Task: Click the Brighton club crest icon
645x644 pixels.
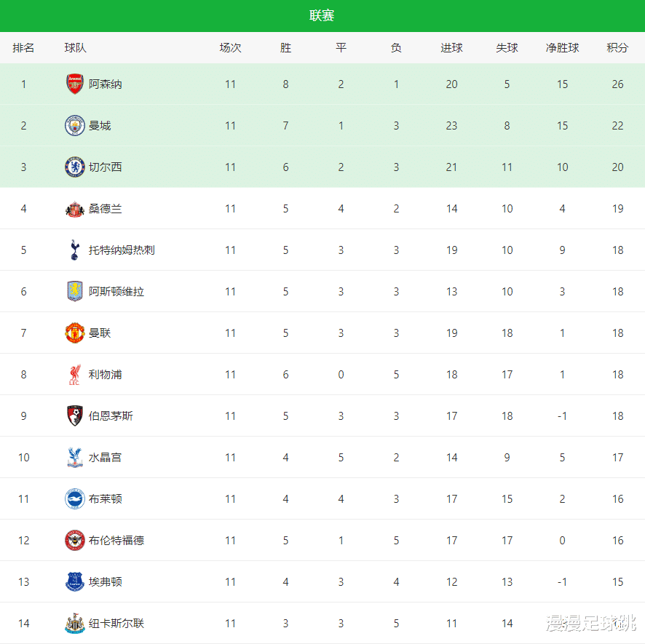Action: pos(74,499)
